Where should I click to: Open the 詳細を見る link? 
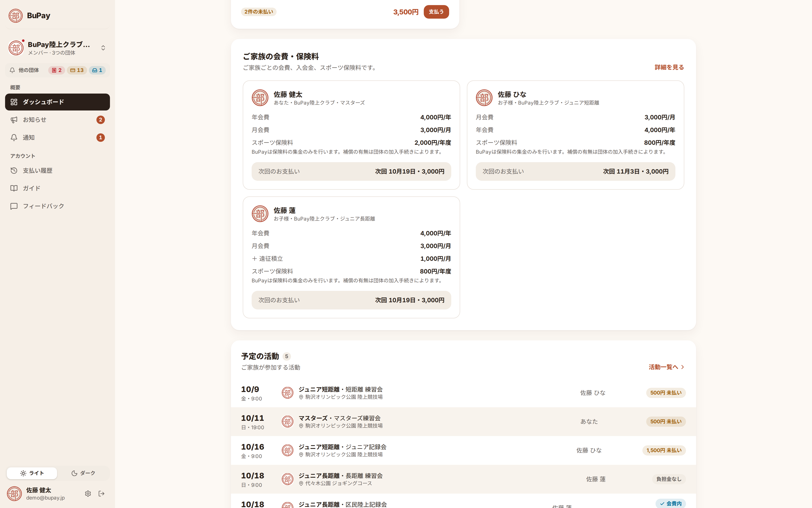click(x=669, y=67)
